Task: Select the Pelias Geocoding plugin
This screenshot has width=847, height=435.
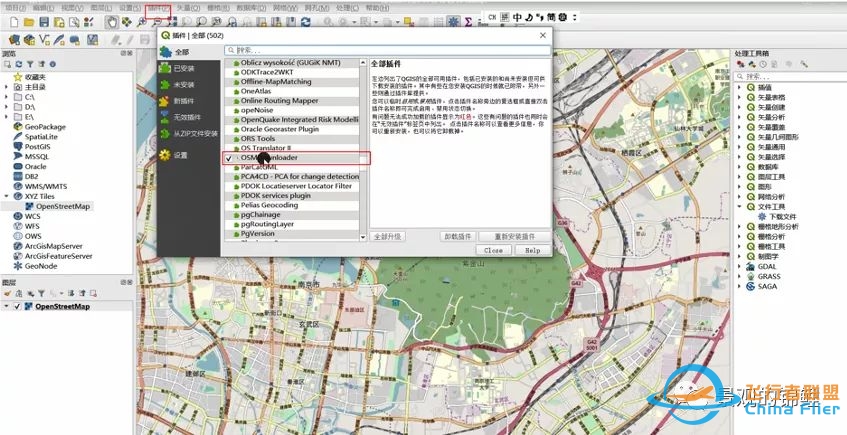Action: 270,205
